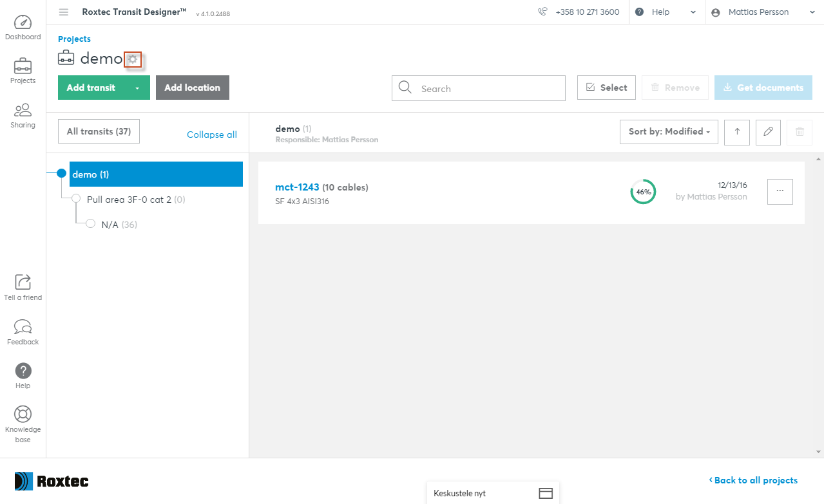Select the N/A location node
This screenshot has height=504, width=824.
point(110,225)
